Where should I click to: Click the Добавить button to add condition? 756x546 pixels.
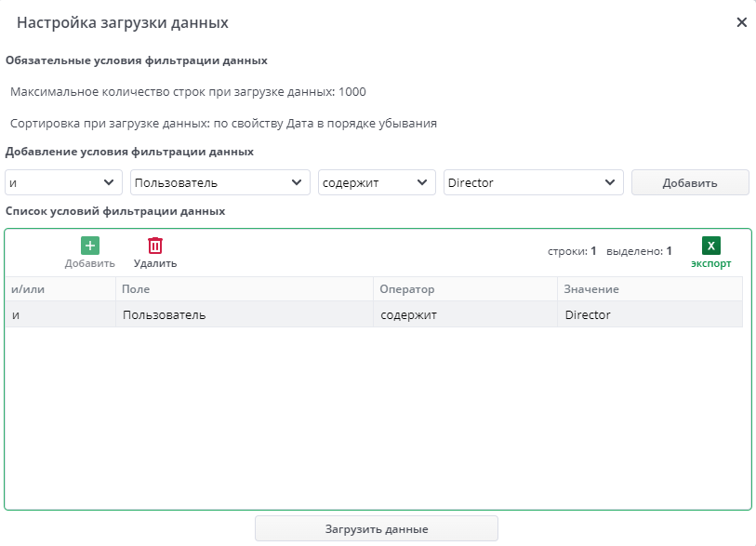pos(690,182)
